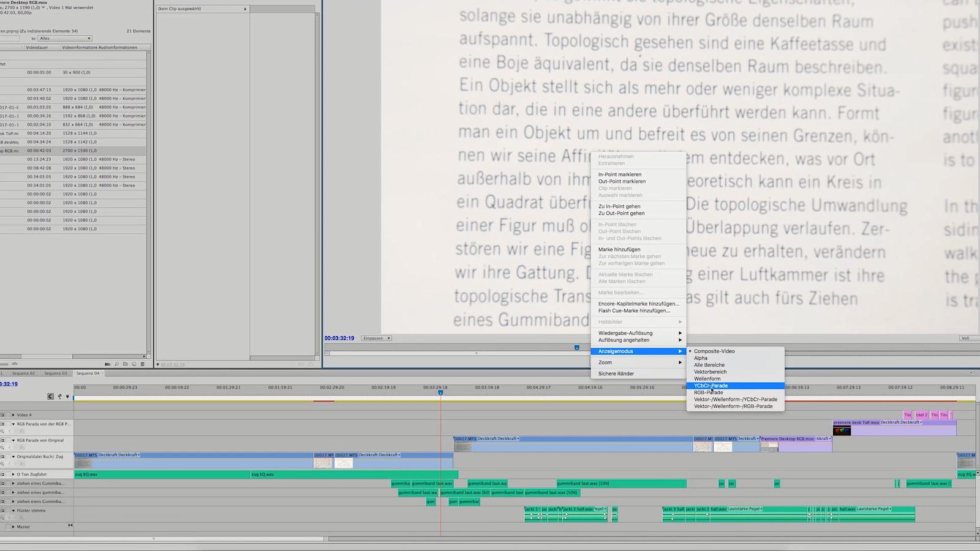This screenshot has height=551, width=980.
Task: Switch to the Sequenz 03 tab
Action: [x=56, y=373]
